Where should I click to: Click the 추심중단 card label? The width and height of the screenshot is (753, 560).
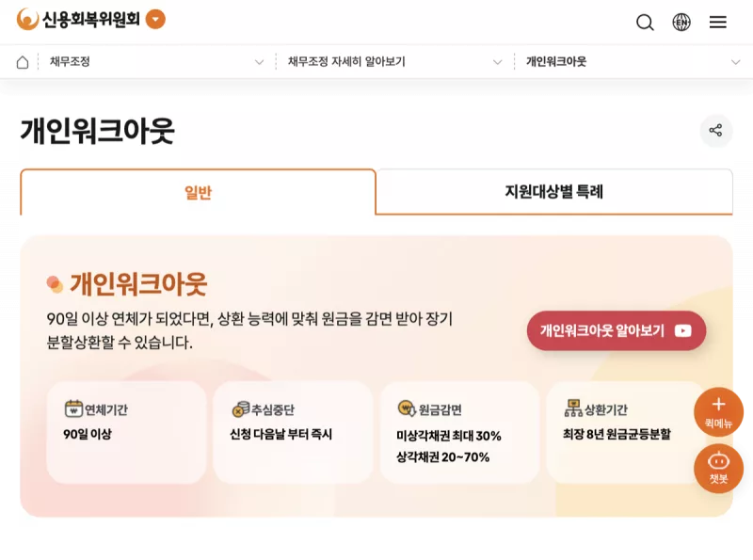[273, 409]
